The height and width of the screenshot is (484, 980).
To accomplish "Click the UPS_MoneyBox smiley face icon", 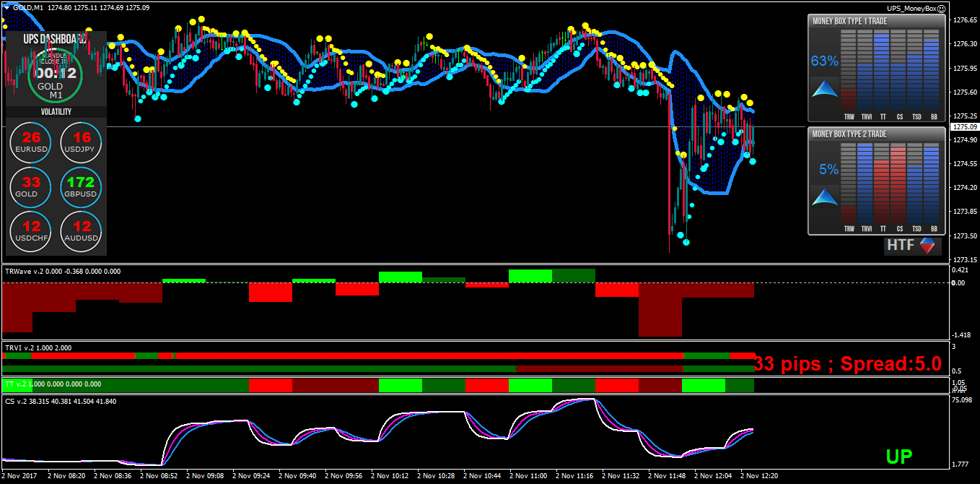I will (941, 9).
